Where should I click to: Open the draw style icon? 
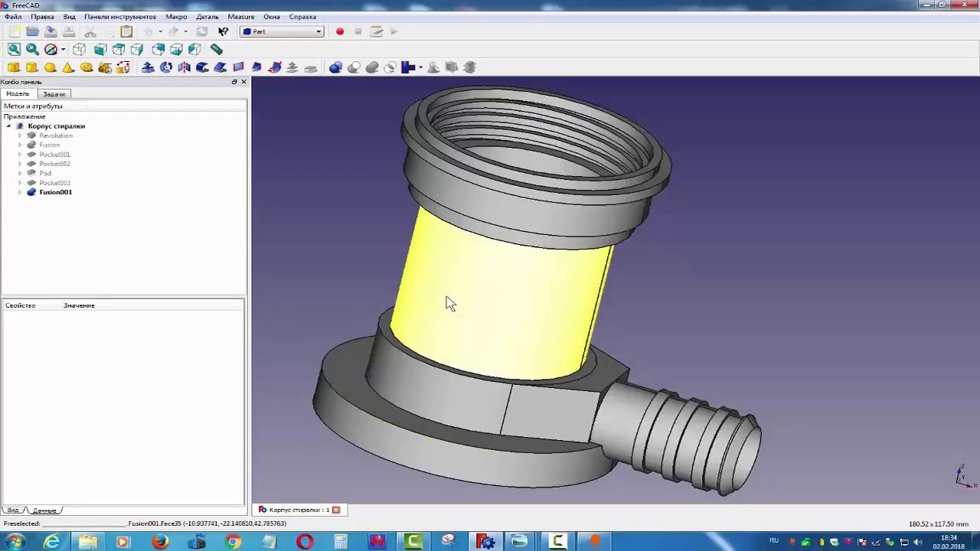click(x=51, y=49)
